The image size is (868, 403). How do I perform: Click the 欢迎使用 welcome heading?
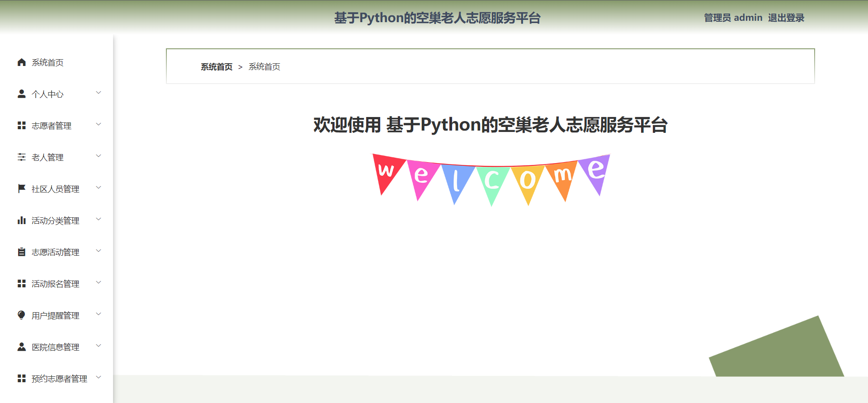coord(491,125)
